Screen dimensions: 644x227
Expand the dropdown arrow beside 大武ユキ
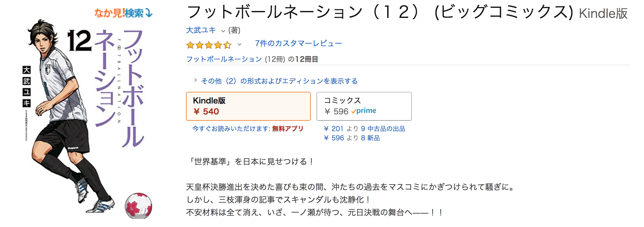(223, 31)
